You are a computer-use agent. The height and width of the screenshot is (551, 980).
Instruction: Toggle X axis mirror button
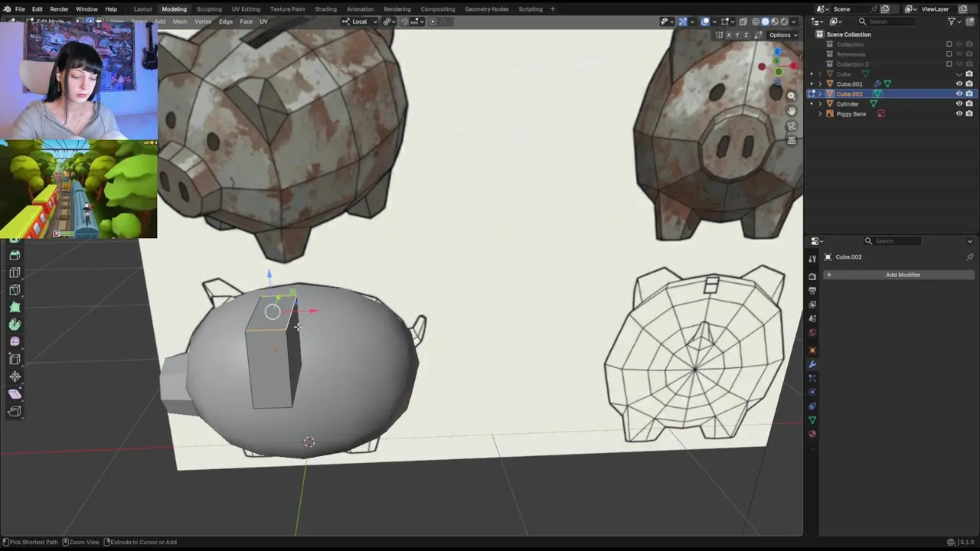(728, 34)
